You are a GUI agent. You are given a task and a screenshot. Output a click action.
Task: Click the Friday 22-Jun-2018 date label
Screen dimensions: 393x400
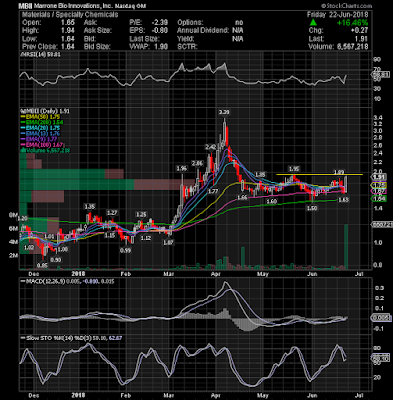click(337, 15)
